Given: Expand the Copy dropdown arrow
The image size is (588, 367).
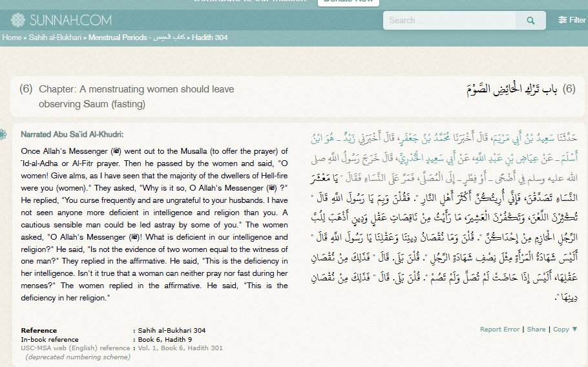Looking at the screenshot, I should (574, 329).
